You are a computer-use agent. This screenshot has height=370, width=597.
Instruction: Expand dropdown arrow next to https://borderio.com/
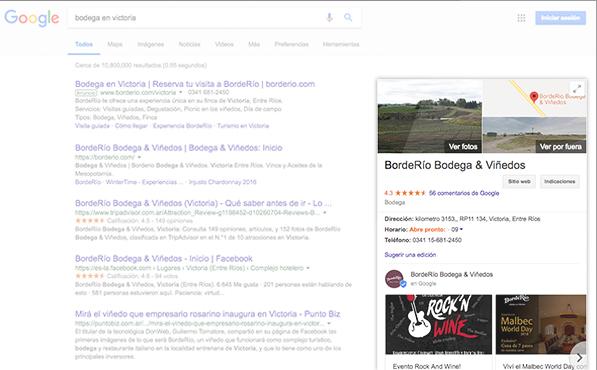[x=139, y=157]
